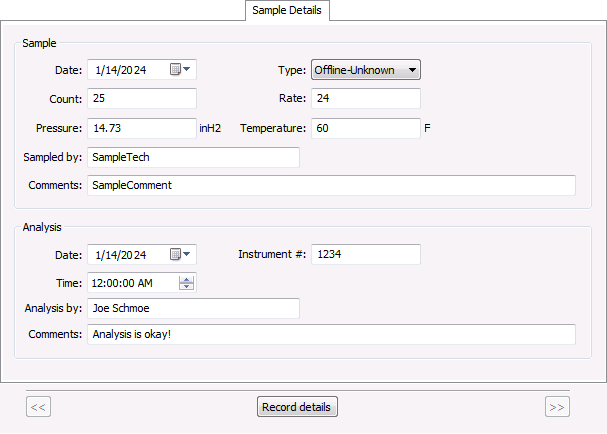This screenshot has height=434, width=607.
Task: Click the Count field containing 25
Action: coord(142,98)
